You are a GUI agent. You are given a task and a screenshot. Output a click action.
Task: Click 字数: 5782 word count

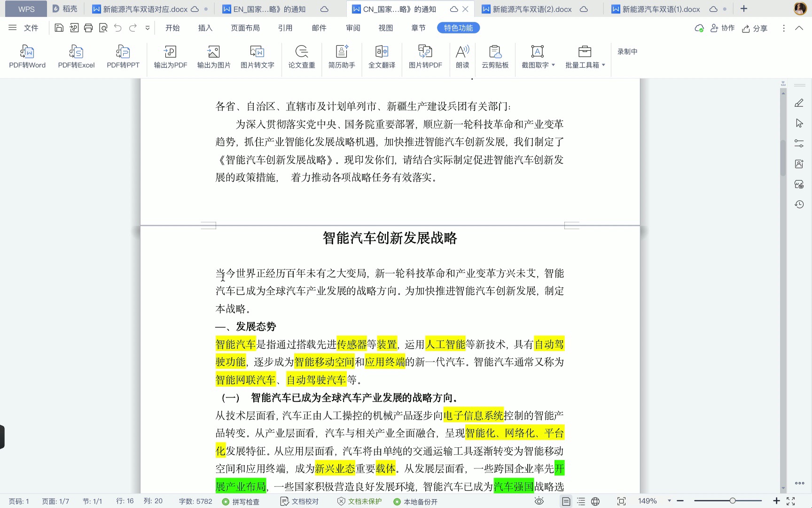click(195, 501)
